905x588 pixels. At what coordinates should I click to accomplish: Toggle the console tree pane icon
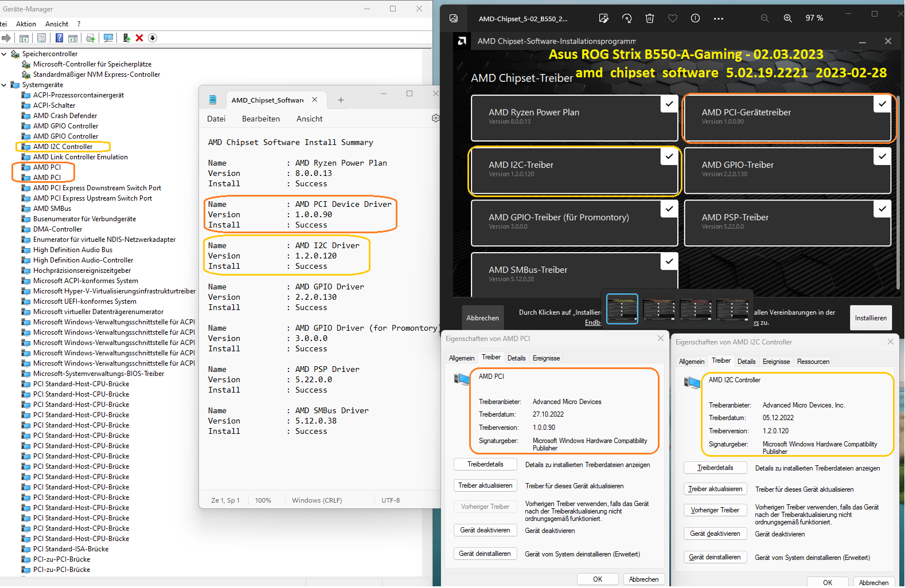pos(24,38)
